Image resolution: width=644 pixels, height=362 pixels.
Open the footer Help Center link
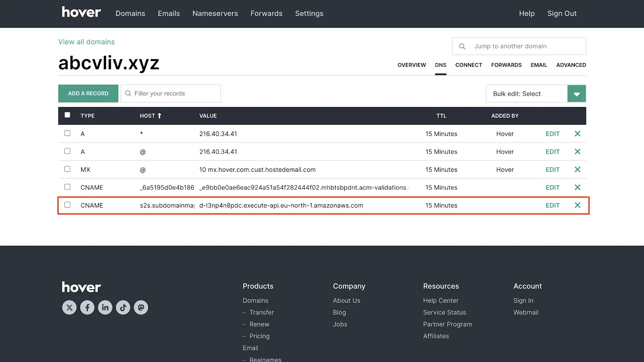[x=441, y=300]
